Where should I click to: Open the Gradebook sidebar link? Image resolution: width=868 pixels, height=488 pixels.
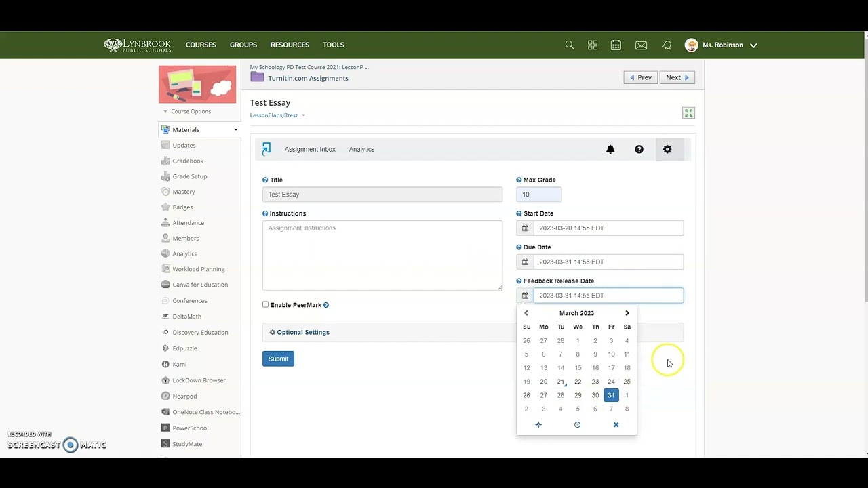pos(188,161)
